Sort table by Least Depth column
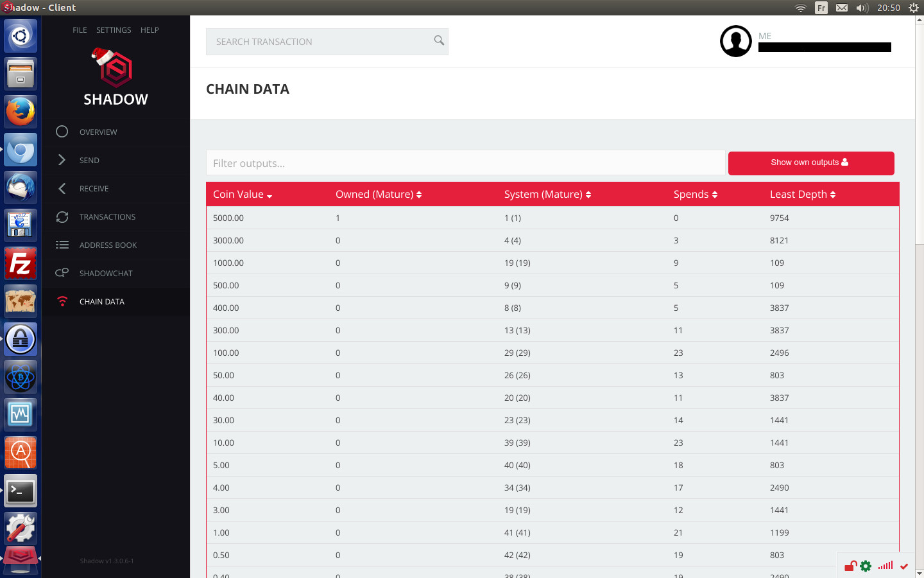The image size is (924, 578). 803,194
